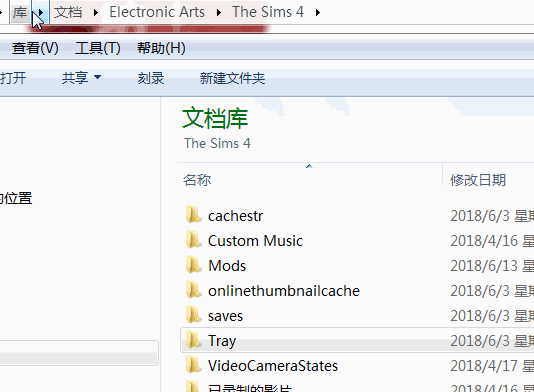Viewport: 534px width, 392px height.
Task: Click the 库 breadcrumb segment
Action: (x=20, y=13)
